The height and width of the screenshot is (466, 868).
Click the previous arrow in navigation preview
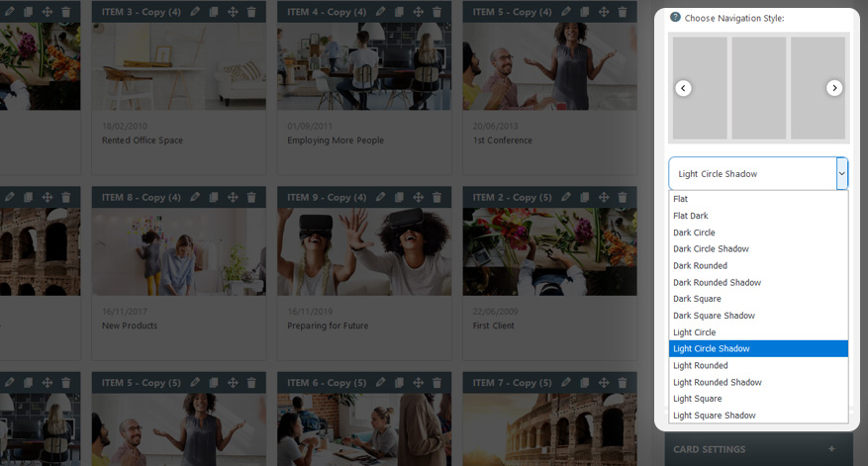click(683, 88)
